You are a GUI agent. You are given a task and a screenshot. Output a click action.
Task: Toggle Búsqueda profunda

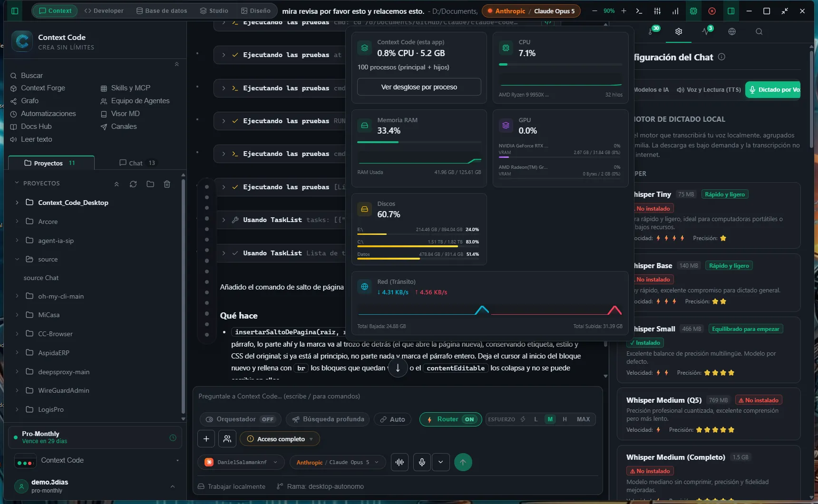coord(328,419)
